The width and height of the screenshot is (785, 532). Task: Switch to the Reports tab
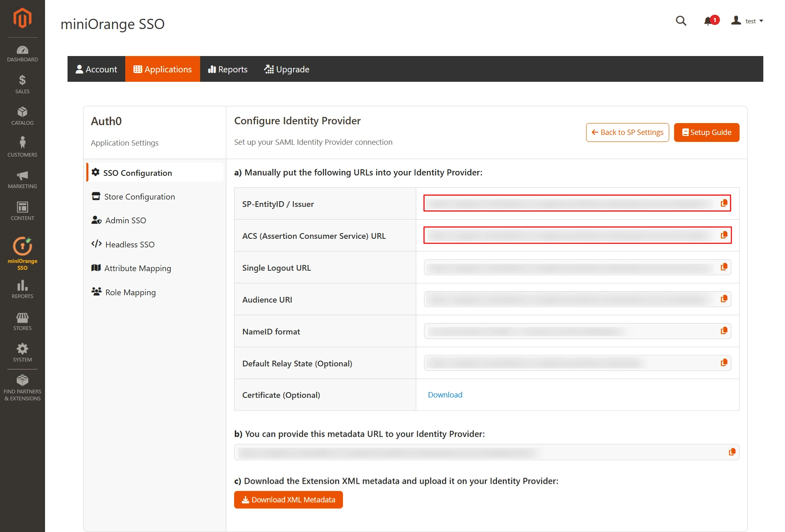click(x=228, y=69)
